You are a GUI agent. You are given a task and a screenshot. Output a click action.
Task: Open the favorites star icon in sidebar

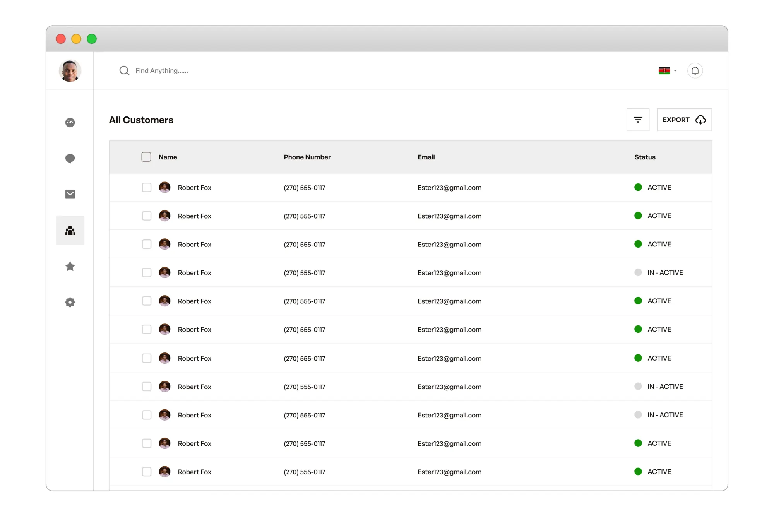[70, 266]
